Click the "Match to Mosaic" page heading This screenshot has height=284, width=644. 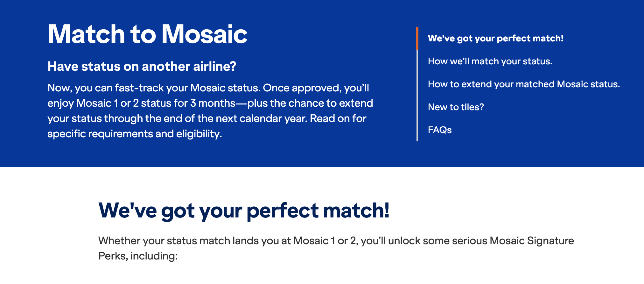point(147,33)
